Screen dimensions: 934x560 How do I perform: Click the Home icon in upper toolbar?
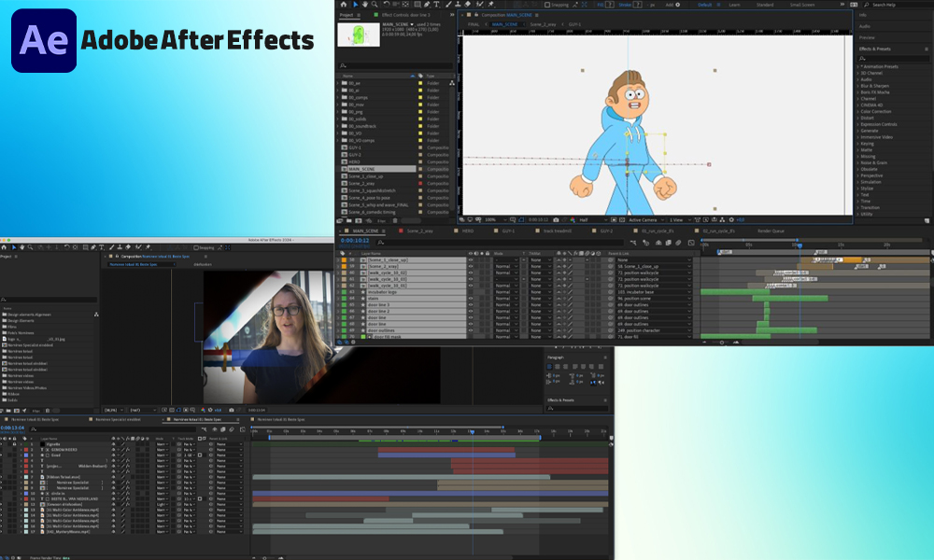point(344,4)
